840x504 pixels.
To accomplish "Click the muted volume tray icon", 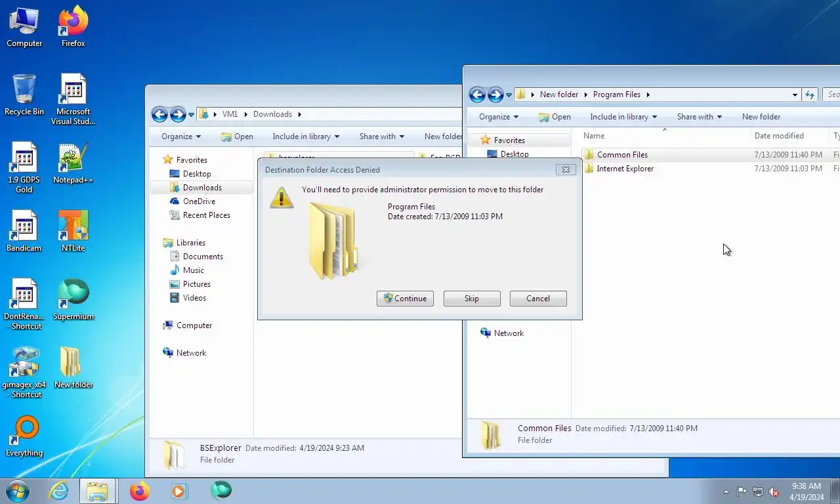I will click(774, 492).
